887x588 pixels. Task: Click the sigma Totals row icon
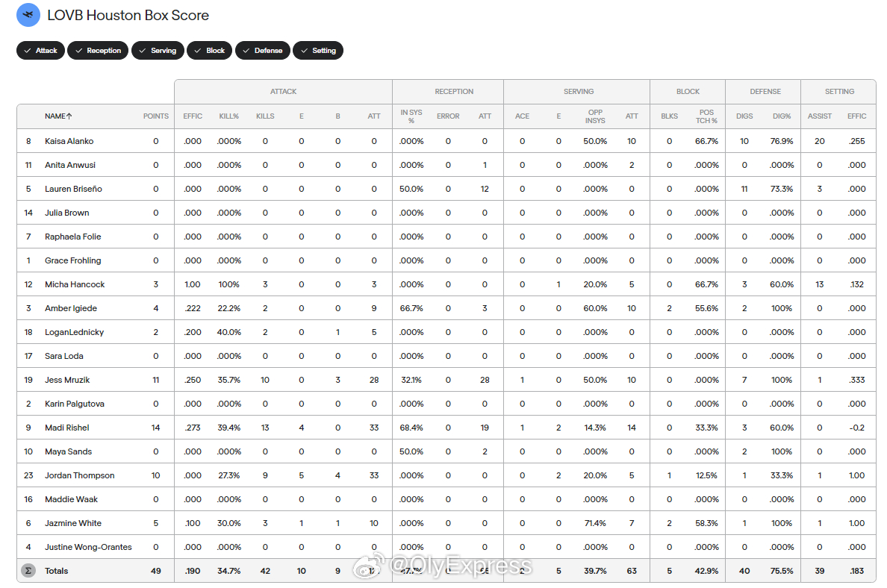pos(28,571)
